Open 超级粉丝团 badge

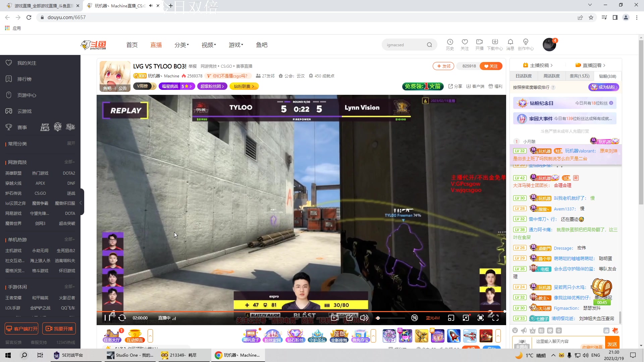pyautogui.click(x=212, y=86)
